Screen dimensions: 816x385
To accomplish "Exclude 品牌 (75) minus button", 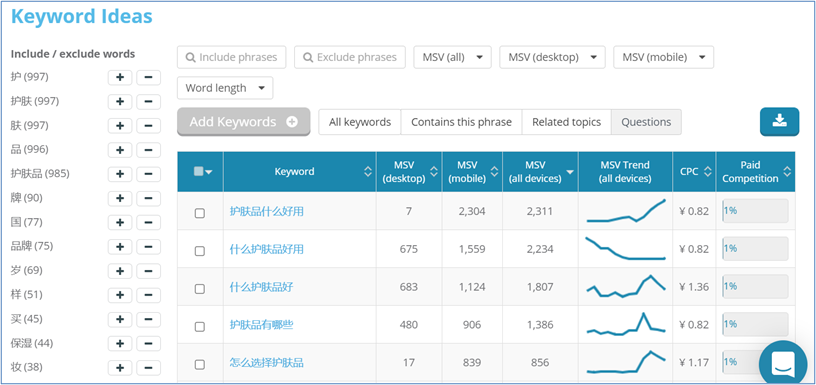I will 148,246.
